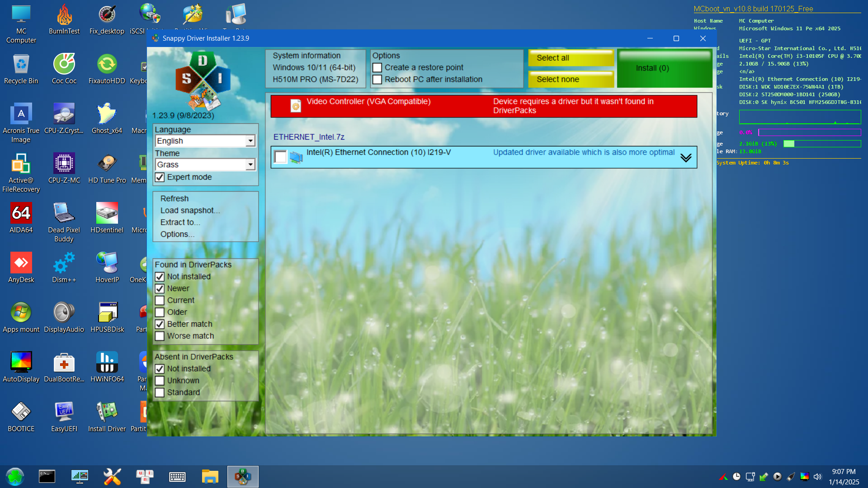Viewport: 868px width, 488px height.
Task: Click the Load snapshot menu entry
Action: point(190,211)
